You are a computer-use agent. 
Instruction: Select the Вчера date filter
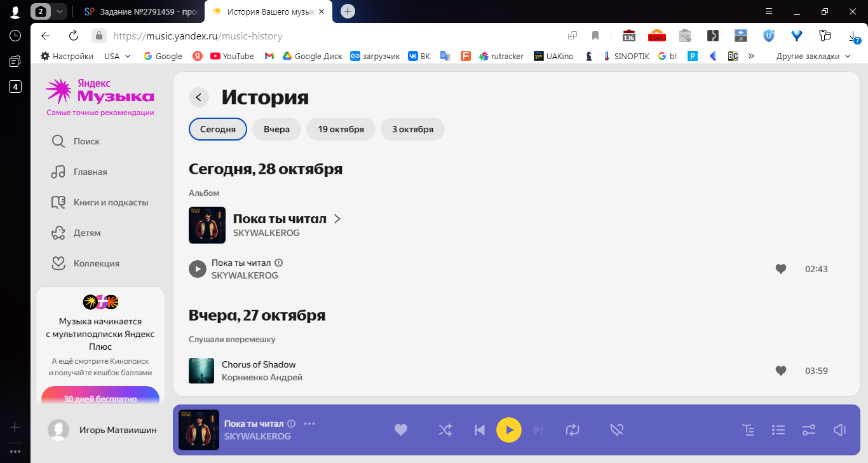[276, 129]
